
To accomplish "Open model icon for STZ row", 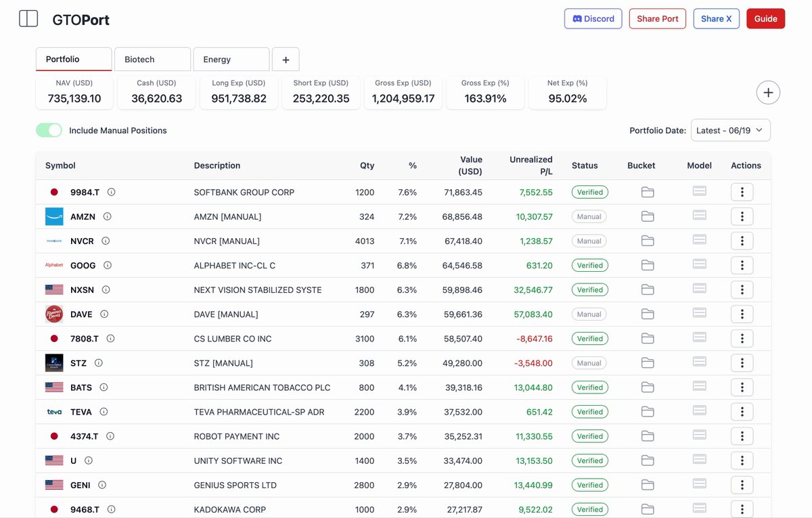I will [700, 362].
